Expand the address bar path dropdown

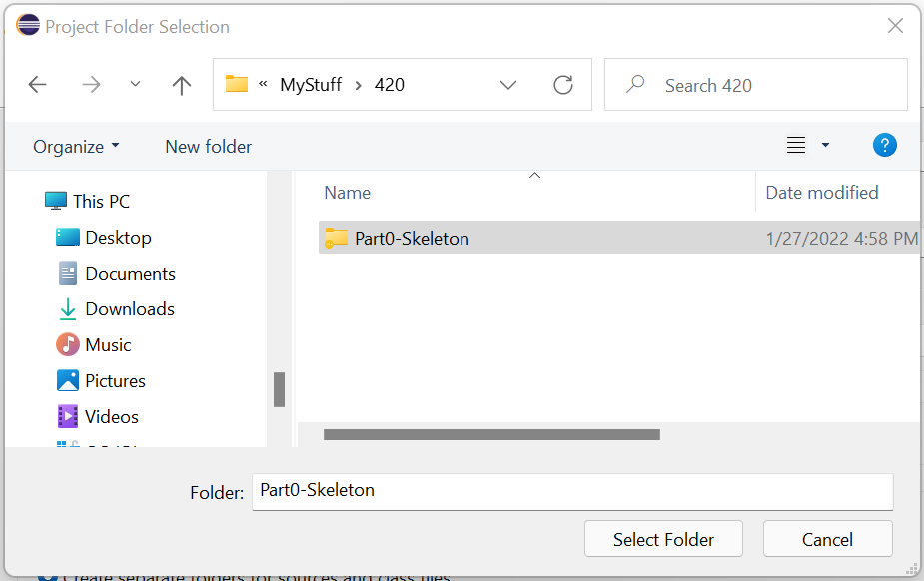tap(508, 85)
